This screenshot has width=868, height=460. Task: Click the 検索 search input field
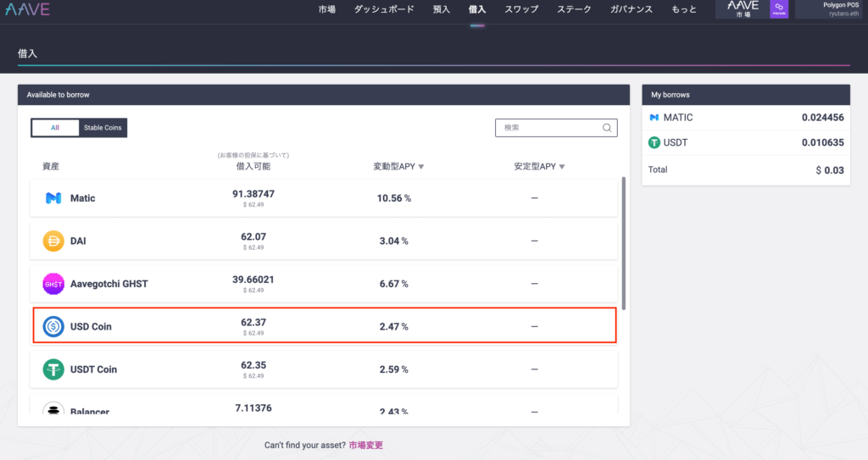pos(556,128)
